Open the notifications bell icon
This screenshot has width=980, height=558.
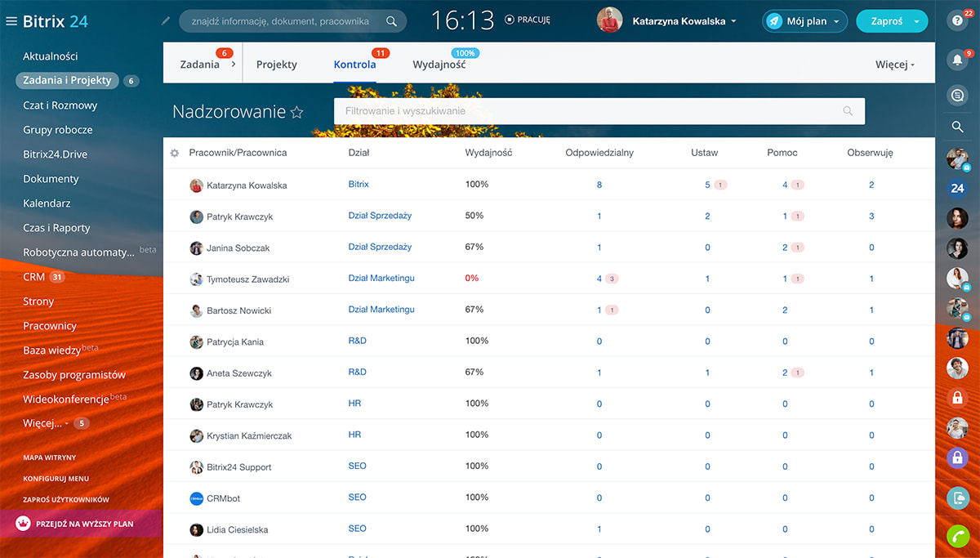click(x=956, y=60)
